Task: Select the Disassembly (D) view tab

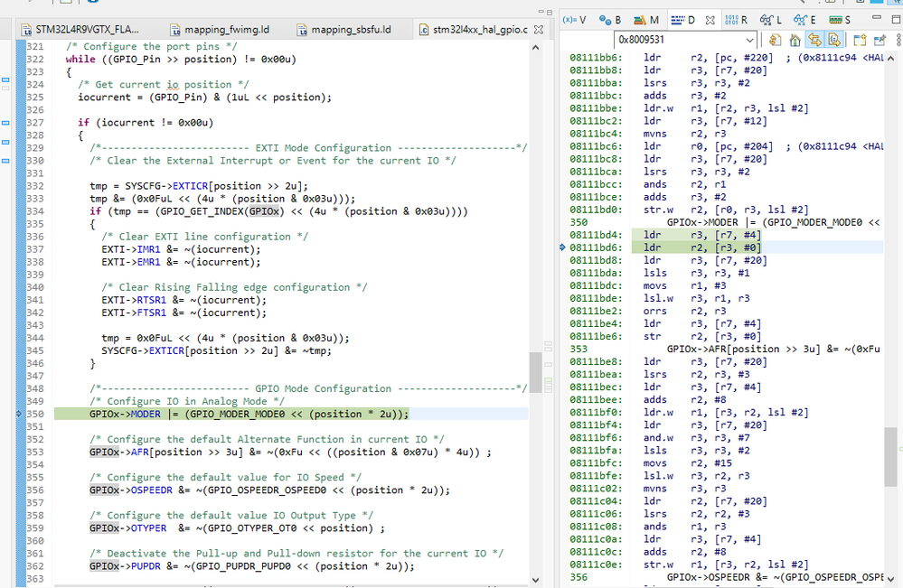Action: point(683,20)
